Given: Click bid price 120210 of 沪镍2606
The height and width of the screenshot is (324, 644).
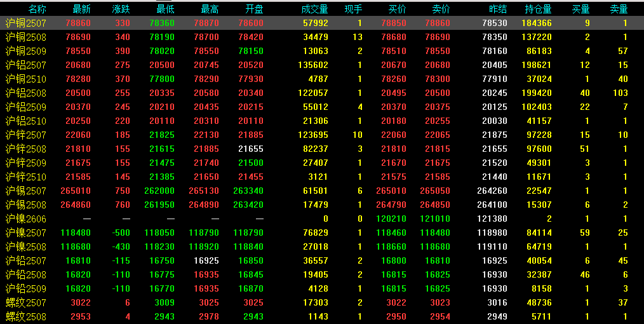Looking at the screenshot, I should click(391, 219).
